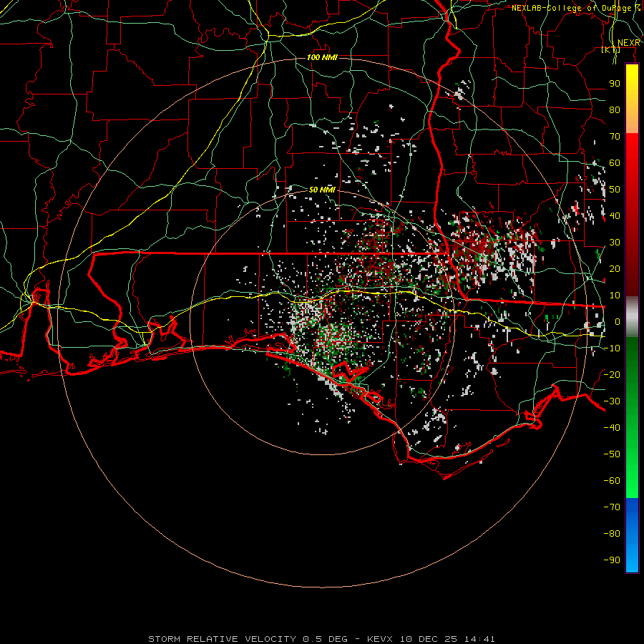Click the -90 value on velocity scale
Screen dimensions: 644x644
point(612,560)
